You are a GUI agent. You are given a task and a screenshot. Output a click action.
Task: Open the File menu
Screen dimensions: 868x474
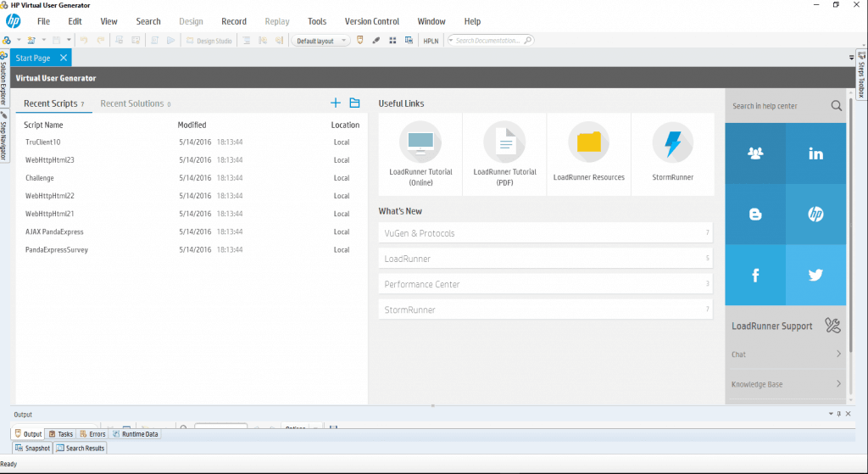(43, 21)
